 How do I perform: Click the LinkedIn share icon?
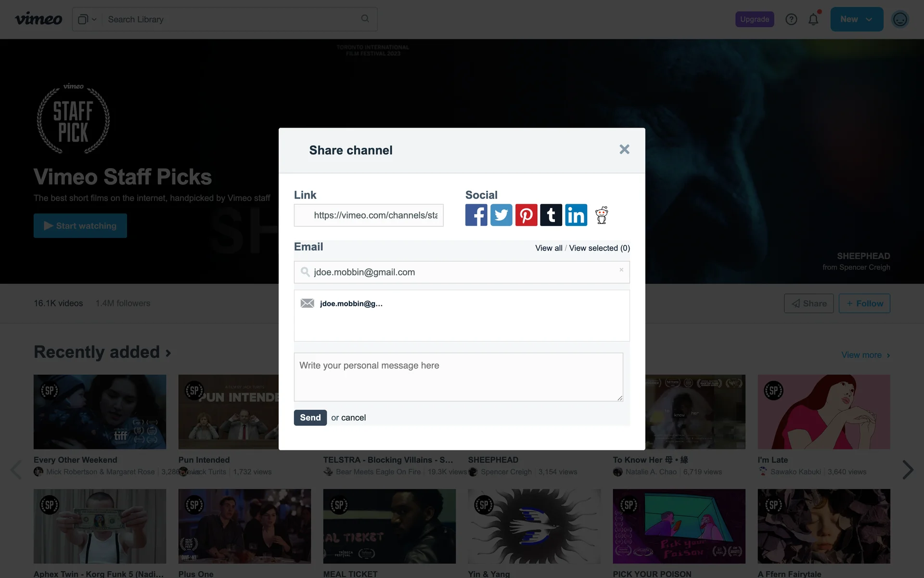coord(576,215)
